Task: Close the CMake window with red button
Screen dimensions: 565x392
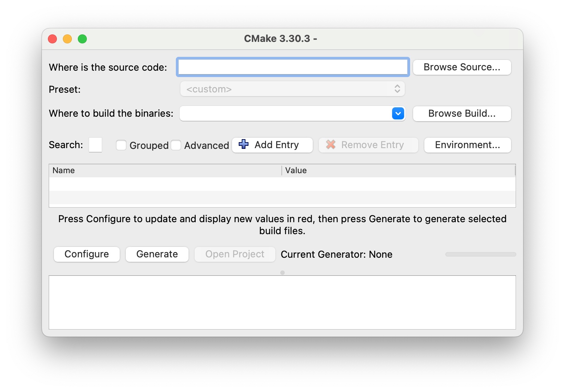Action: pyautogui.click(x=52, y=39)
